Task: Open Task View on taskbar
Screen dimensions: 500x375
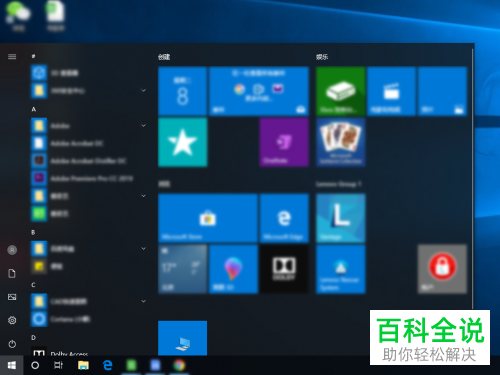Action: point(58,365)
